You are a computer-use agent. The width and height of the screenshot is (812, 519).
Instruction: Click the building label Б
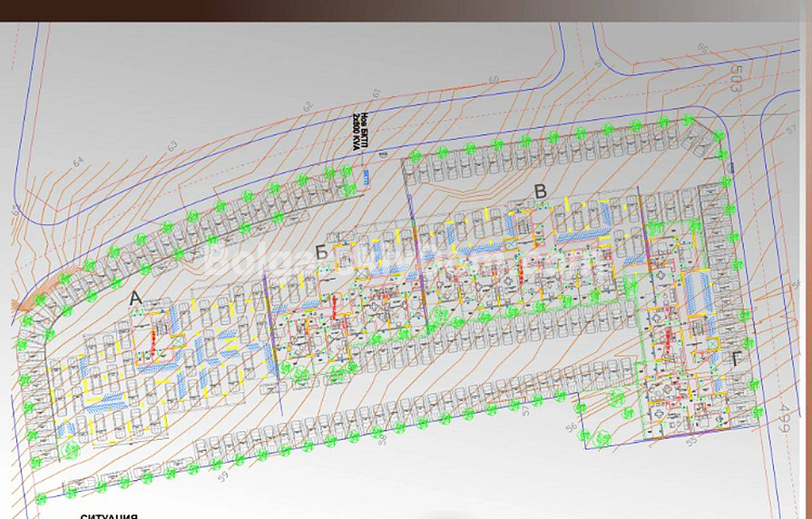(321, 251)
